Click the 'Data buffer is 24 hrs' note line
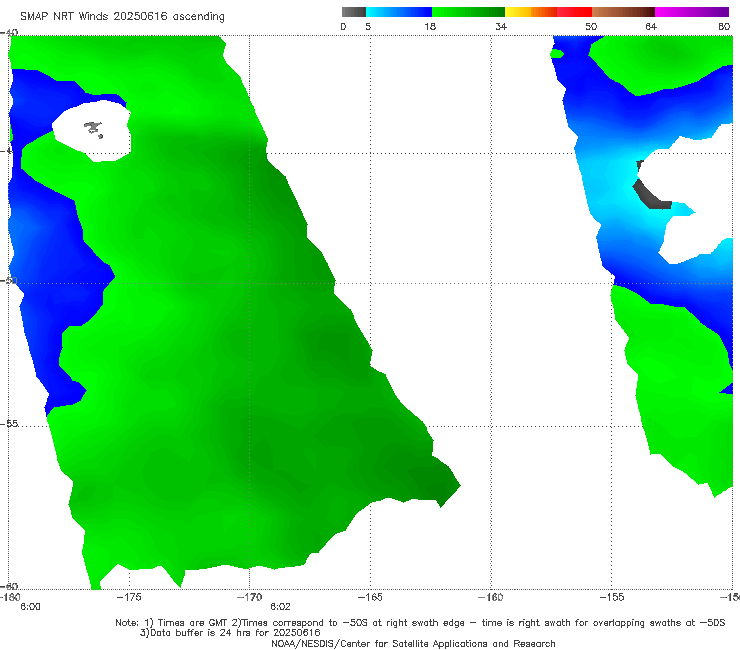740x650 pixels. pos(230,633)
